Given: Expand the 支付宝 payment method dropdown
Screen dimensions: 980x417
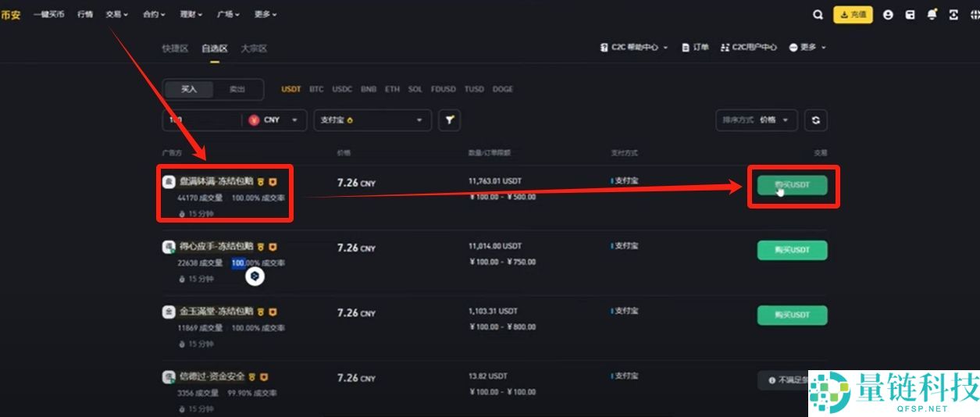Looking at the screenshot, I should click(x=372, y=120).
